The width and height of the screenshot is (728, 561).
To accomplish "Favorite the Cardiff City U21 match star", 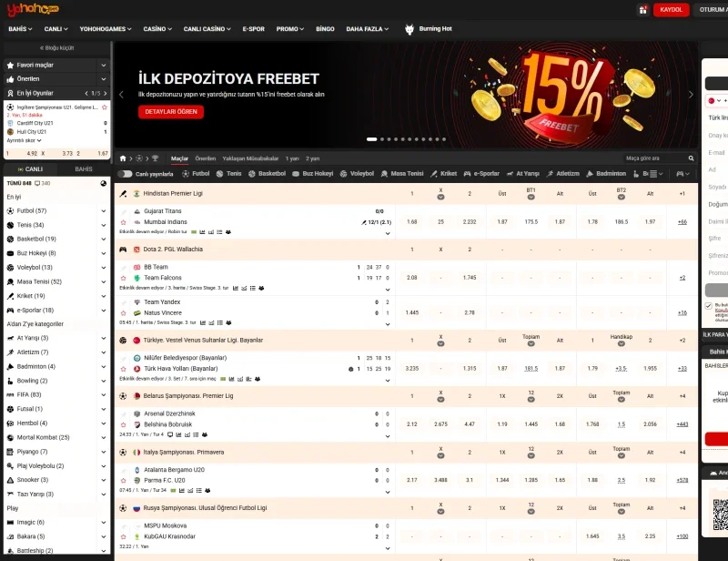I will (x=105, y=107).
